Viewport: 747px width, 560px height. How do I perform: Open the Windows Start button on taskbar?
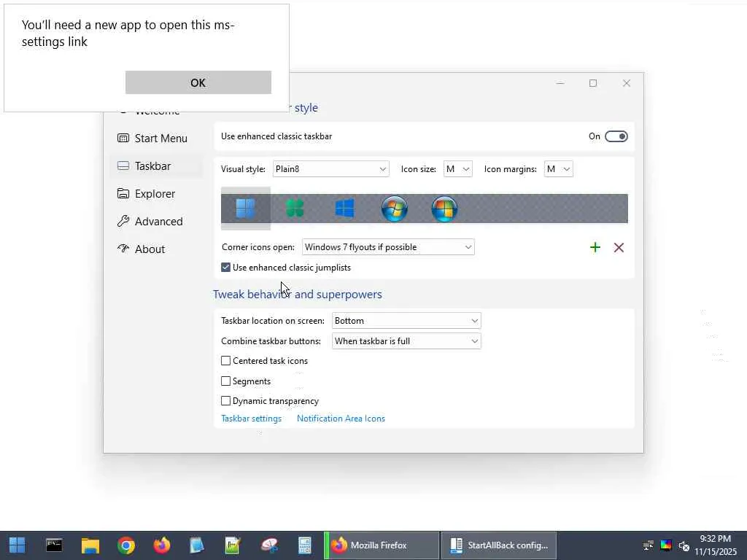point(18,545)
